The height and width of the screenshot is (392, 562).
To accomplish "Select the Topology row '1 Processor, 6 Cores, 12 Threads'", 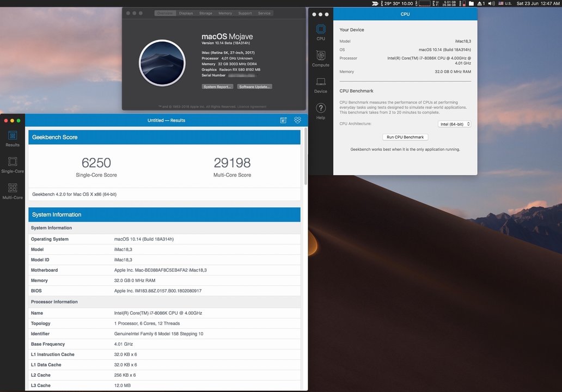I will point(147,323).
